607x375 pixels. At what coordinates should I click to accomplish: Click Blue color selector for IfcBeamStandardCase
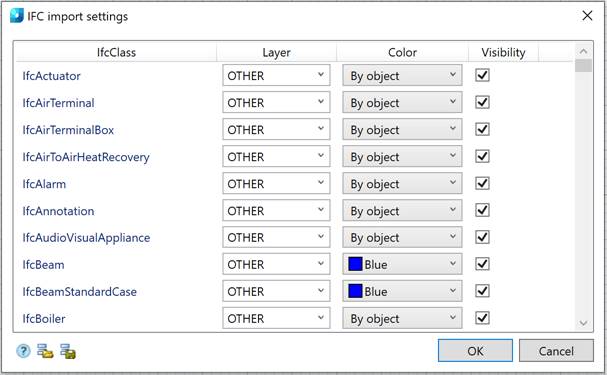pyautogui.click(x=402, y=291)
